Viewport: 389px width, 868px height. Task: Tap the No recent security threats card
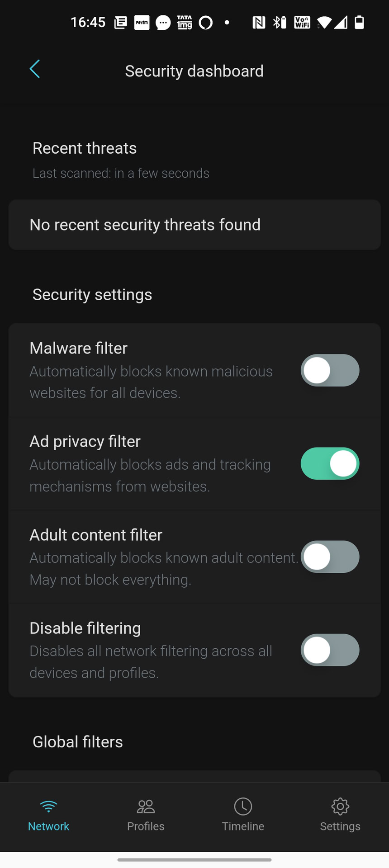194,225
